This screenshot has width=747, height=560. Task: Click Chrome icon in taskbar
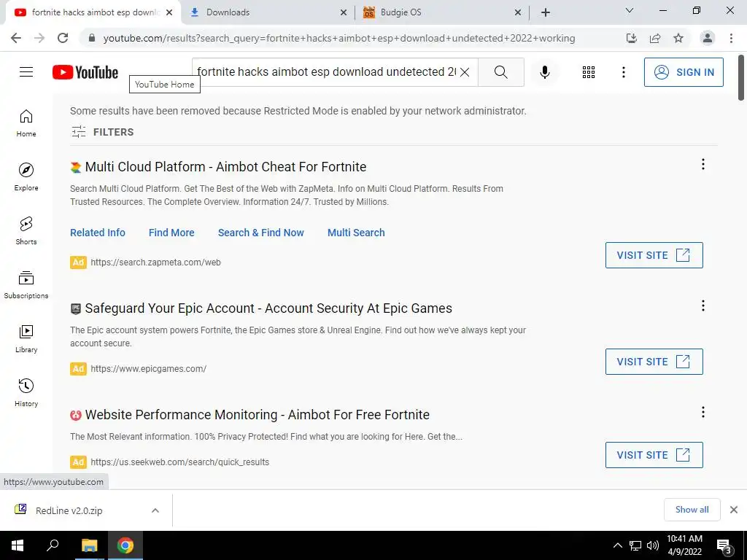(125, 545)
